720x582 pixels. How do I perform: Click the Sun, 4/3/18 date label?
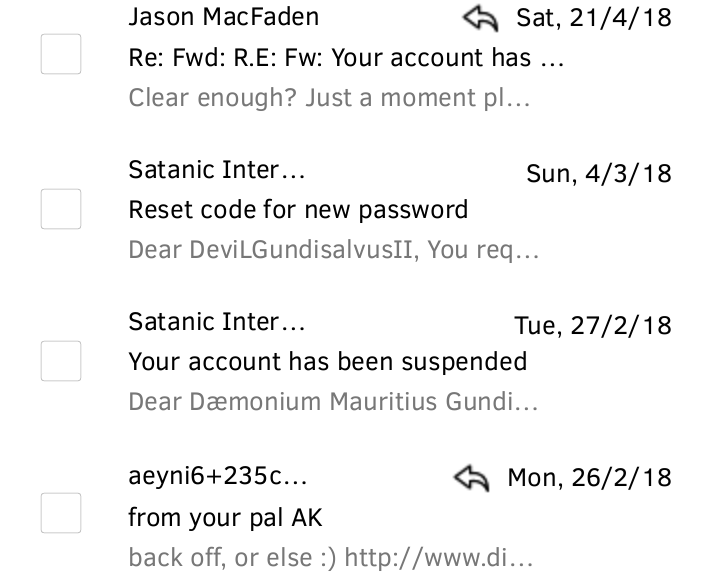tap(599, 174)
